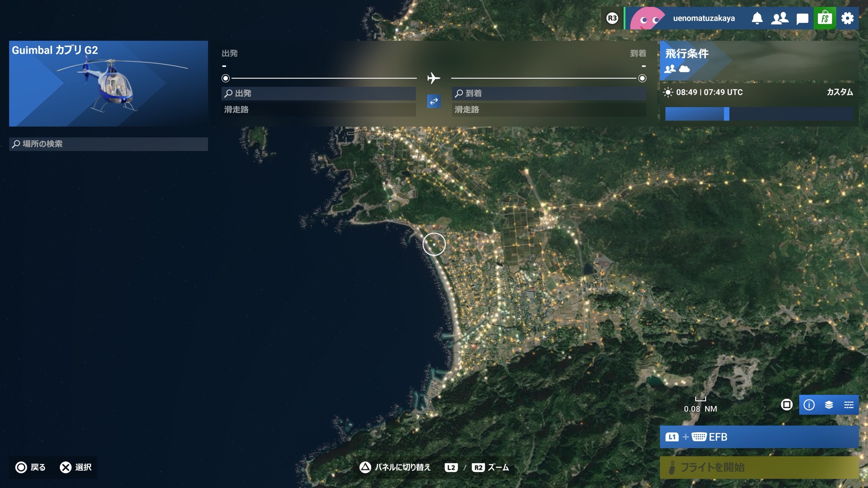Viewport: 868px width, 488px height.
Task: Adjust the time of day slider
Action: (727, 114)
